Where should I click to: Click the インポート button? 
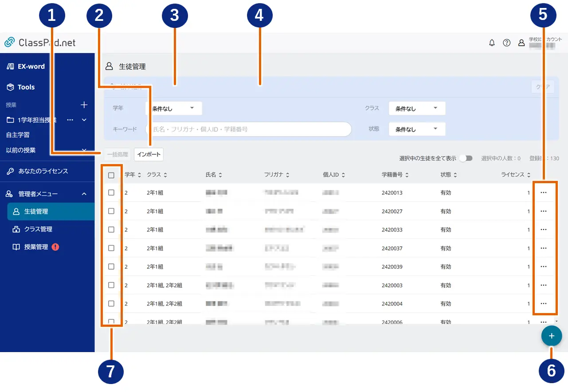tap(149, 154)
